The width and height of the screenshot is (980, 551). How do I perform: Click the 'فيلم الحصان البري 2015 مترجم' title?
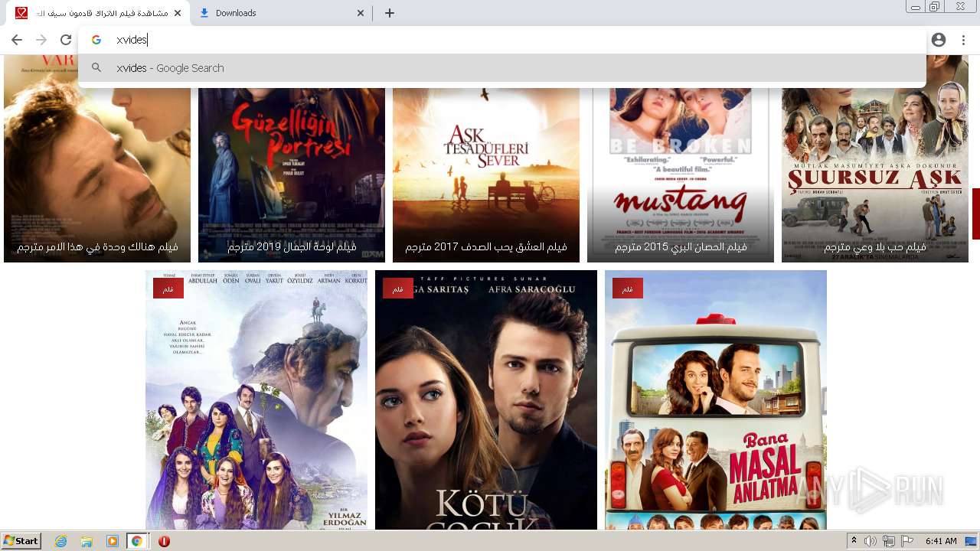[681, 247]
